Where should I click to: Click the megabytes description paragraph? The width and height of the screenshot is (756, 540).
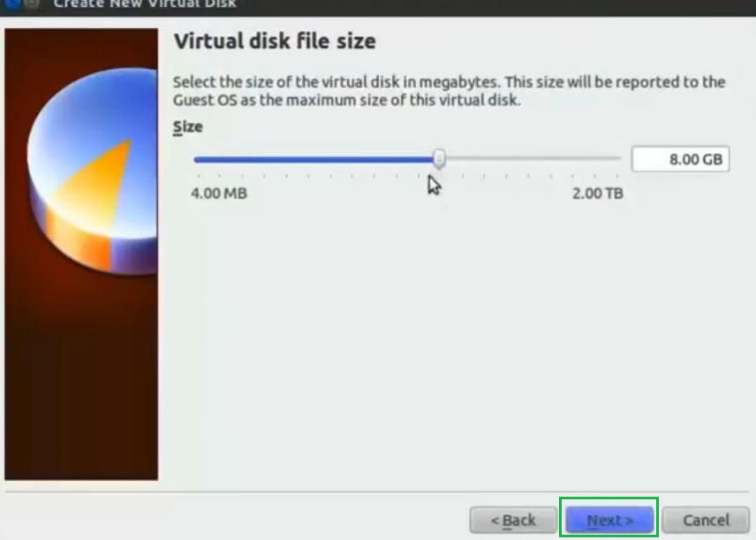pyautogui.click(x=449, y=91)
